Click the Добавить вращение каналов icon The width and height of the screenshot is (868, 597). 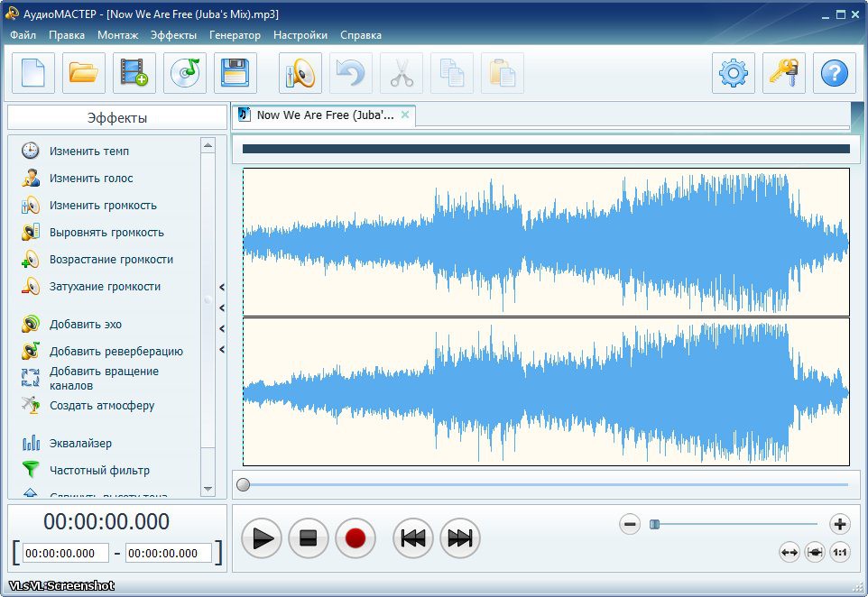click(x=31, y=378)
